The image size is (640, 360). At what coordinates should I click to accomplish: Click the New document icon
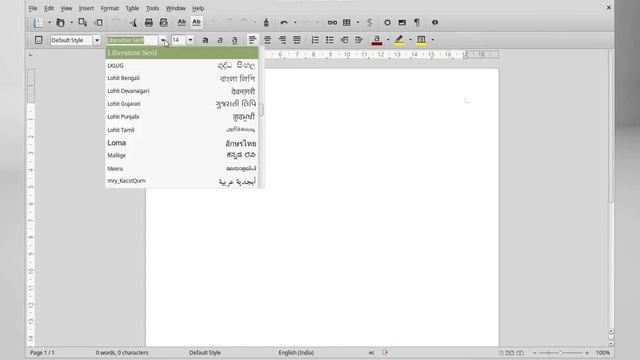38,23
